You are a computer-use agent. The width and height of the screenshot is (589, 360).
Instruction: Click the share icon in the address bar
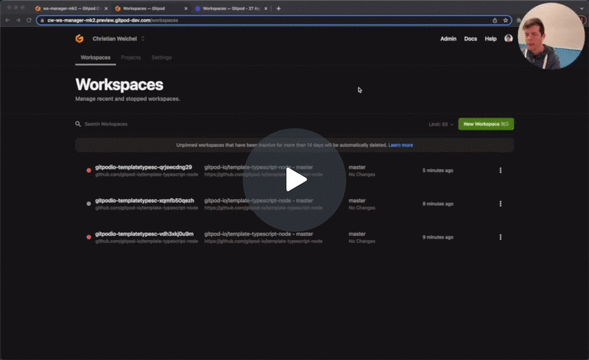click(x=495, y=20)
